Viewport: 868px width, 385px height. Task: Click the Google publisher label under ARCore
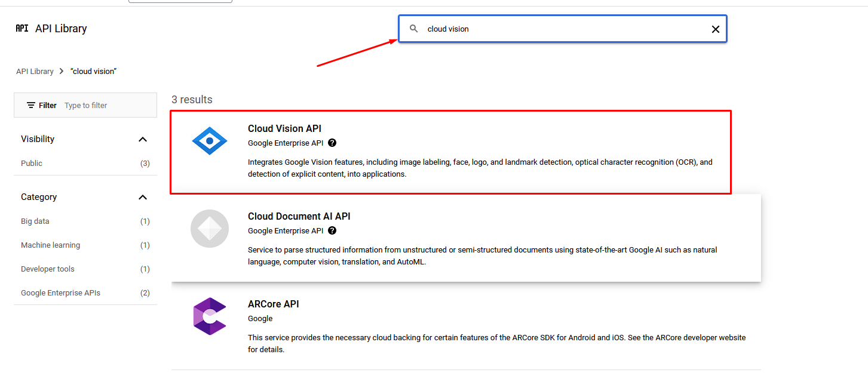pos(260,319)
